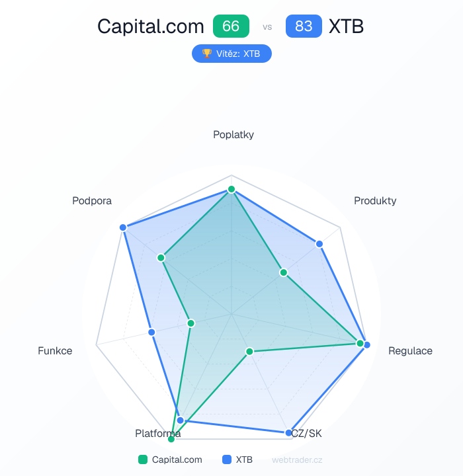Toggle XTB series via legend label

244,459
